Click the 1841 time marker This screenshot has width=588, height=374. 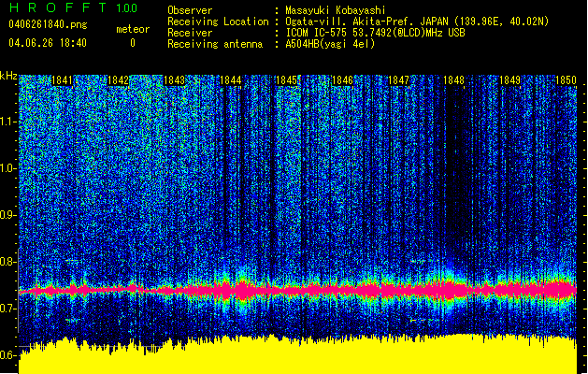62,80
